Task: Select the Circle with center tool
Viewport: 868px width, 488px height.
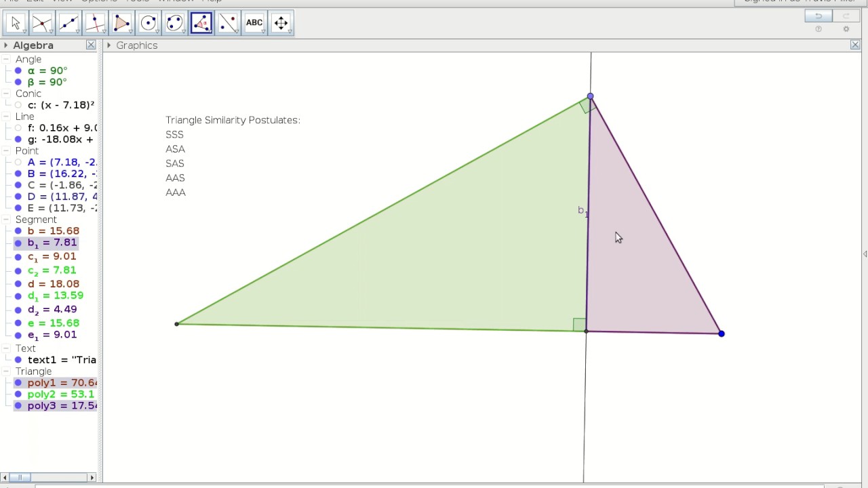Action: pyautogui.click(x=148, y=23)
